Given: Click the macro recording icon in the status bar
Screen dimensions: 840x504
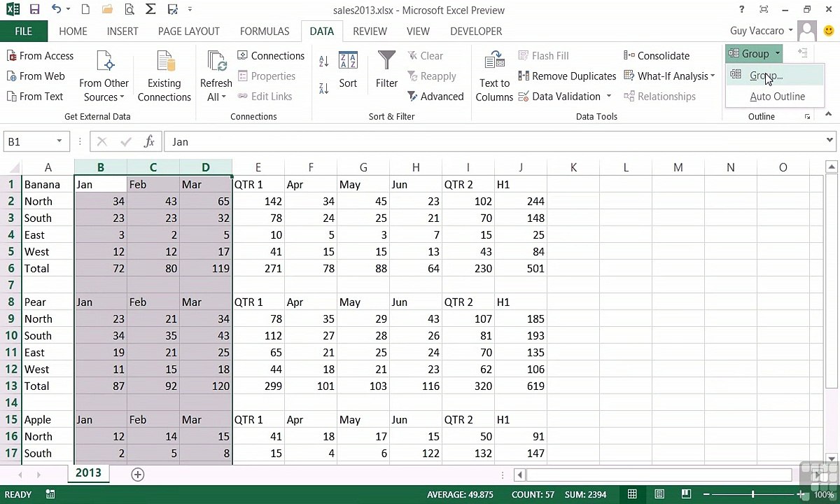Looking at the screenshot, I should tap(50, 494).
